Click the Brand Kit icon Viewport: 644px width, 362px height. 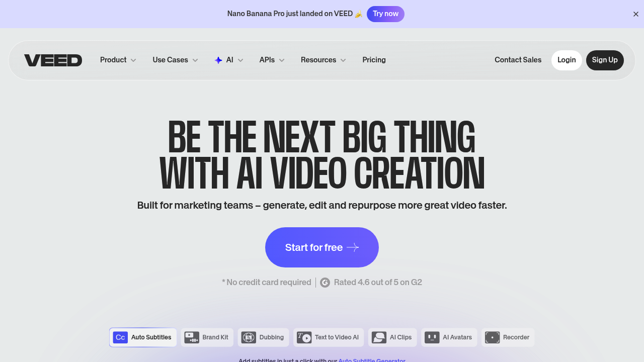pyautogui.click(x=192, y=337)
